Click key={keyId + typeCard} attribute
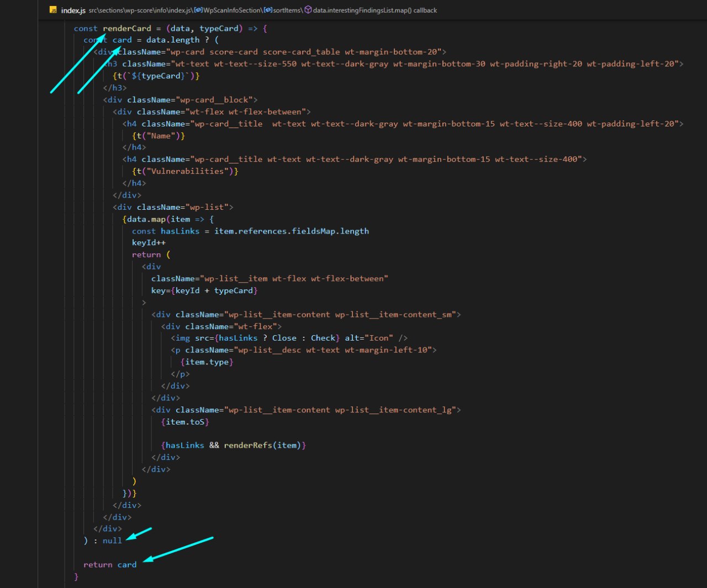The width and height of the screenshot is (707, 588). 204,290
